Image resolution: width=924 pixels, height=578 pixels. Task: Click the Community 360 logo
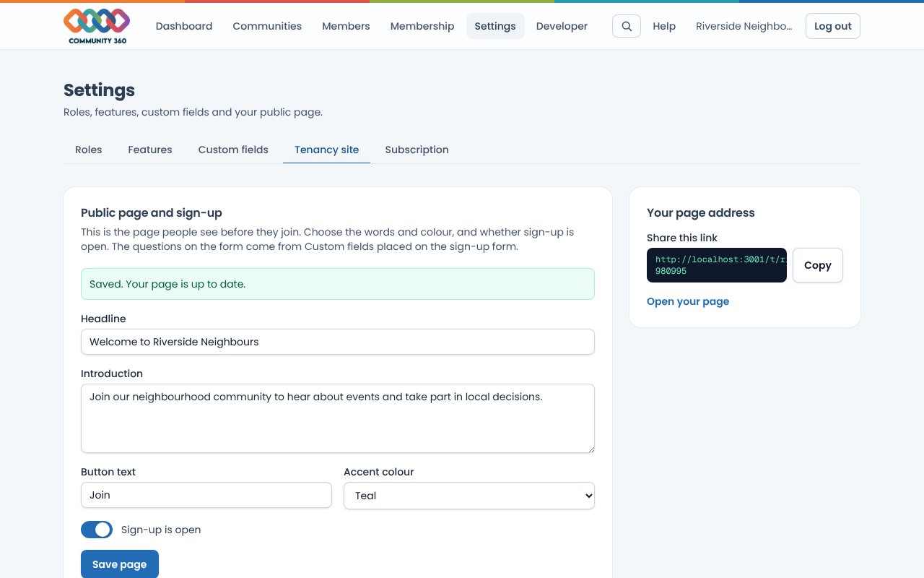click(97, 26)
